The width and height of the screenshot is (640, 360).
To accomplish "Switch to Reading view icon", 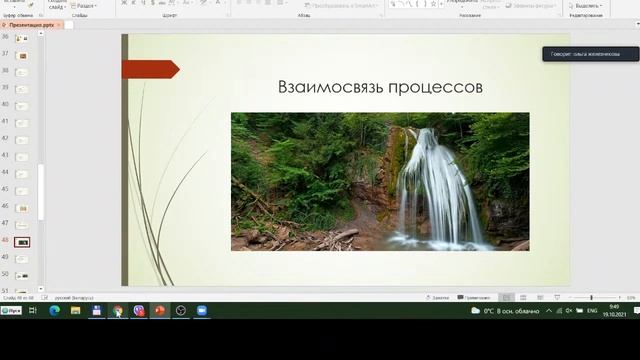I will click(x=540, y=298).
